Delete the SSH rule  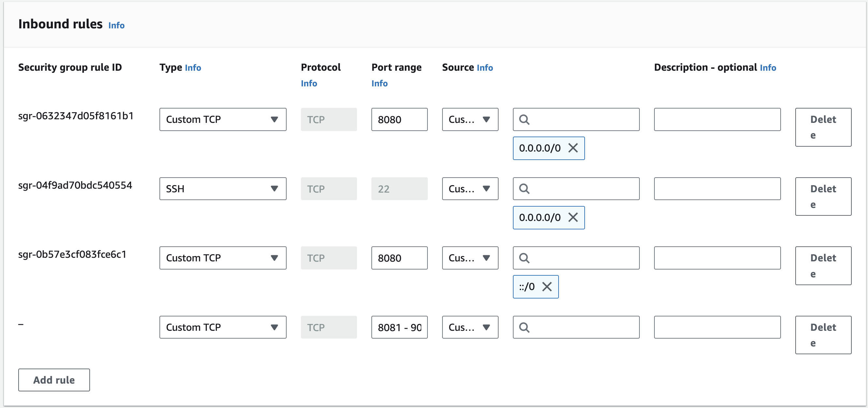[x=823, y=196]
